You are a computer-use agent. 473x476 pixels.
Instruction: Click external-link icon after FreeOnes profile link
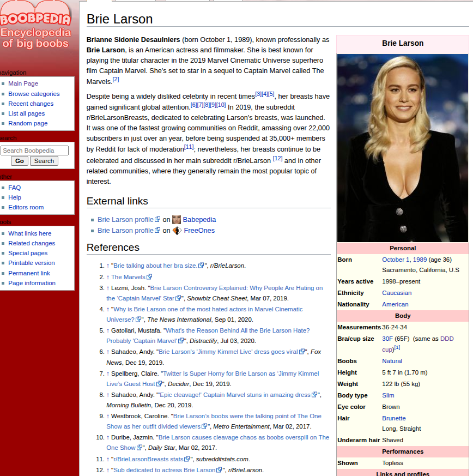pos(157,230)
